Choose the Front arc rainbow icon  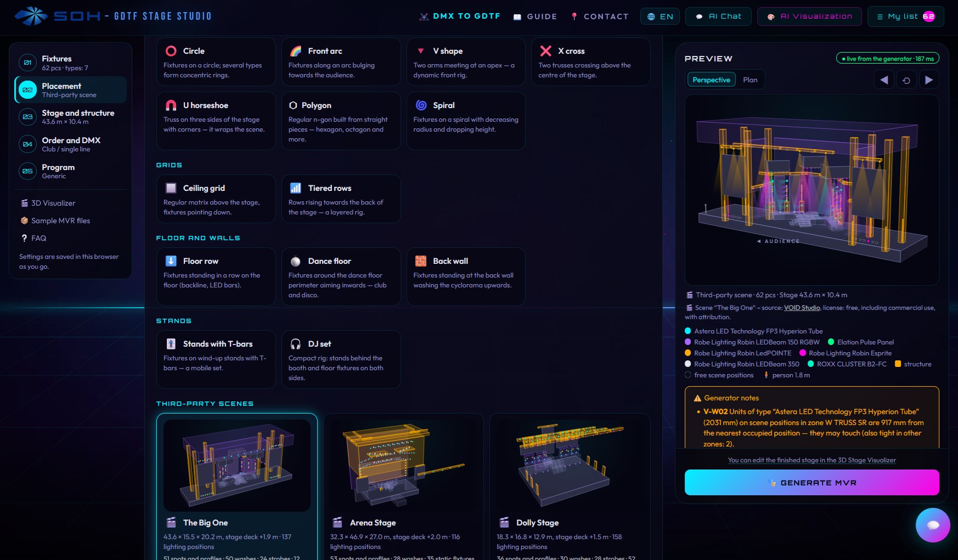tap(296, 51)
